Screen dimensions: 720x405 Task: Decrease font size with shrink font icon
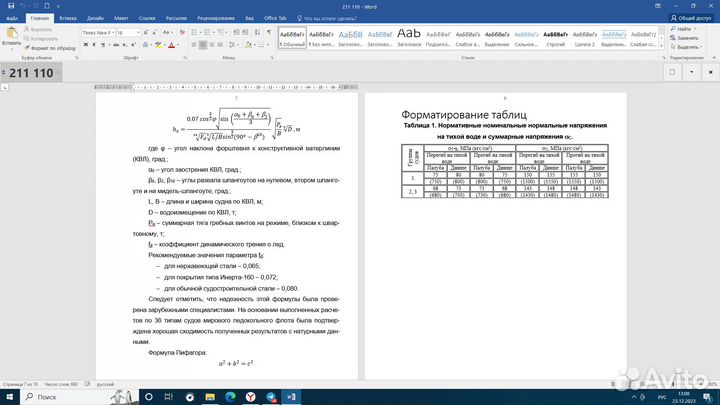tap(154, 33)
